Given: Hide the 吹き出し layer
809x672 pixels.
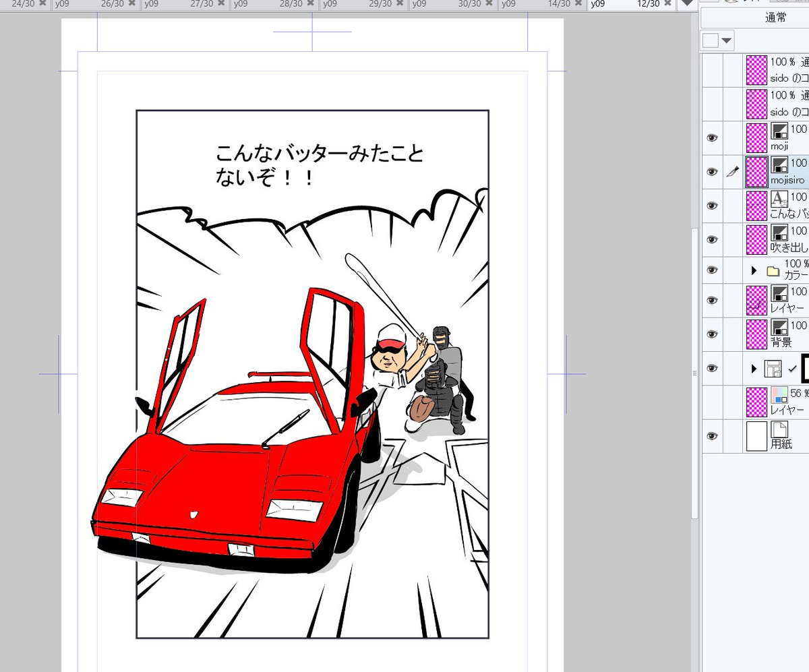Looking at the screenshot, I should coord(712,239).
